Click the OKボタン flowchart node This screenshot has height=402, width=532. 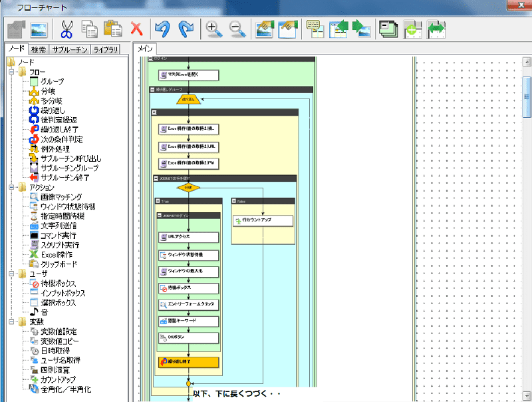(x=189, y=338)
